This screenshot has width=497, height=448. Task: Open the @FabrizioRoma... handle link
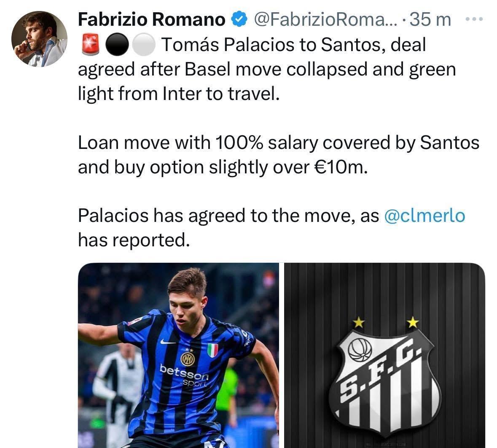[324, 19]
